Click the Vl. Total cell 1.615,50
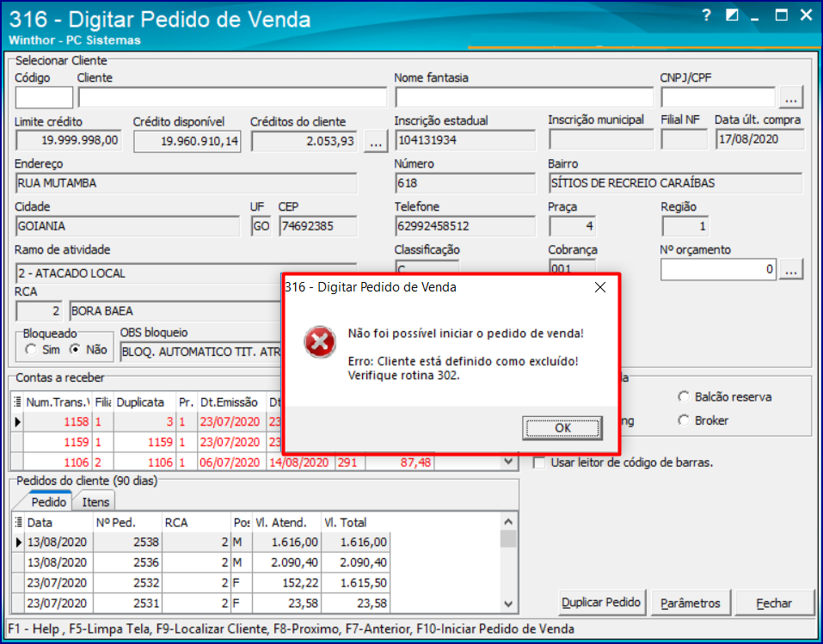 (355, 583)
